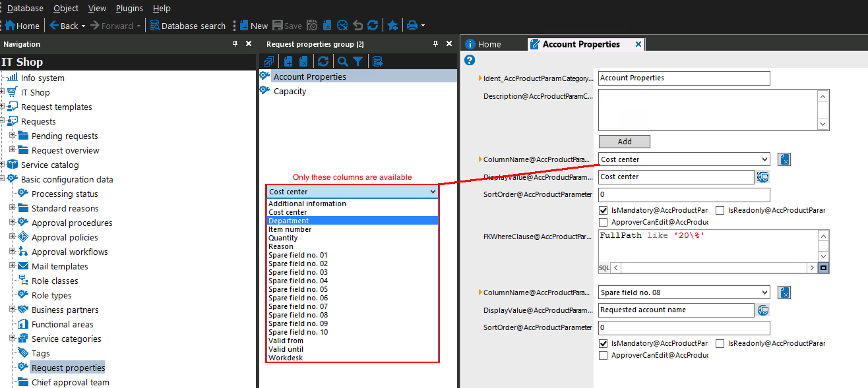
Task: Translate the Requested account name value icon
Action: point(762,310)
